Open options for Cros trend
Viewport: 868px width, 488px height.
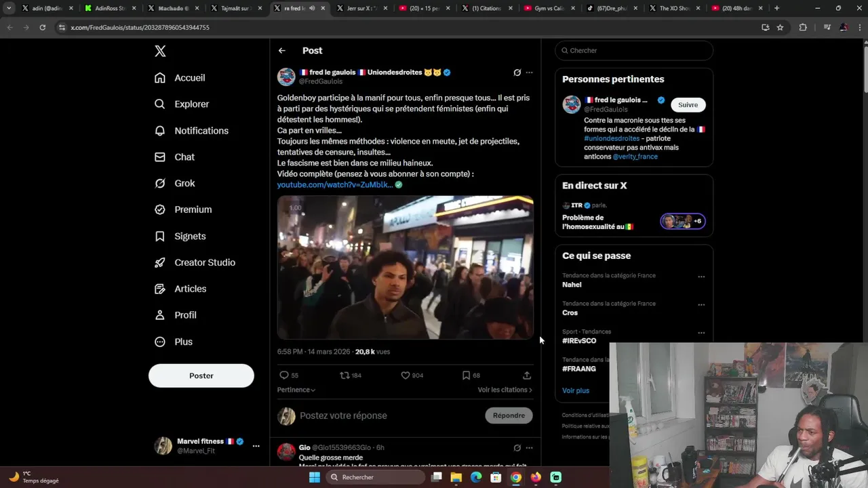[x=701, y=304]
